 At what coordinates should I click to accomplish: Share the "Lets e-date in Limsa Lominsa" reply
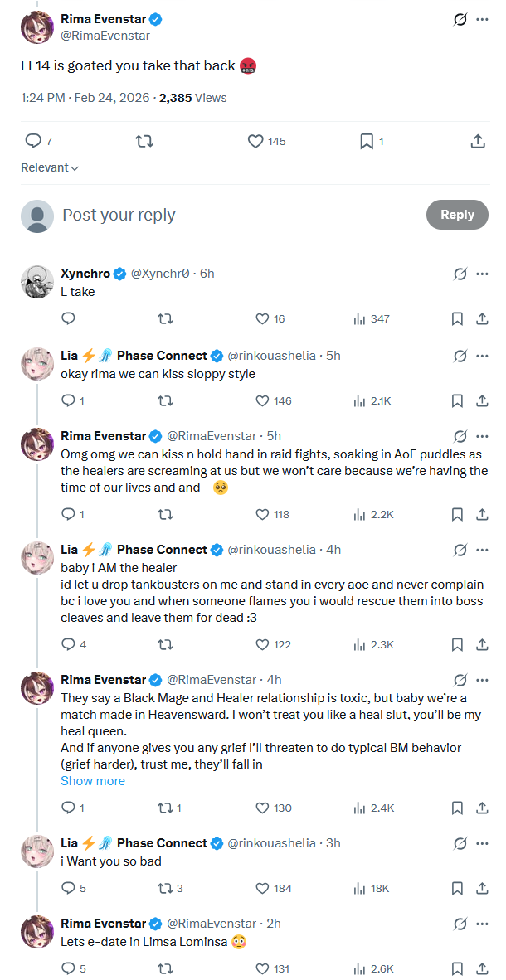pos(482,968)
